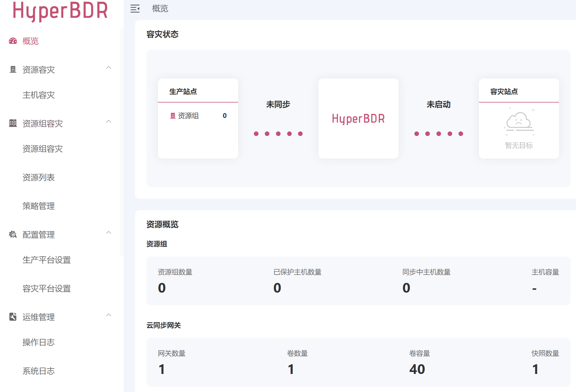This screenshot has height=392, width=576.
Task: Click the 容灾状态 section heading
Action: [162, 34]
